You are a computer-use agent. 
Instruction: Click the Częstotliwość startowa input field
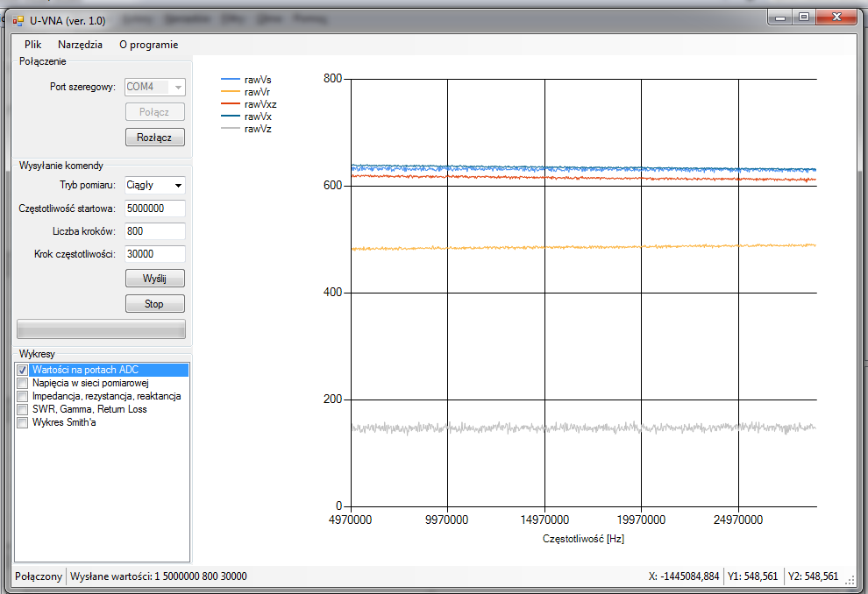point(154,209)
